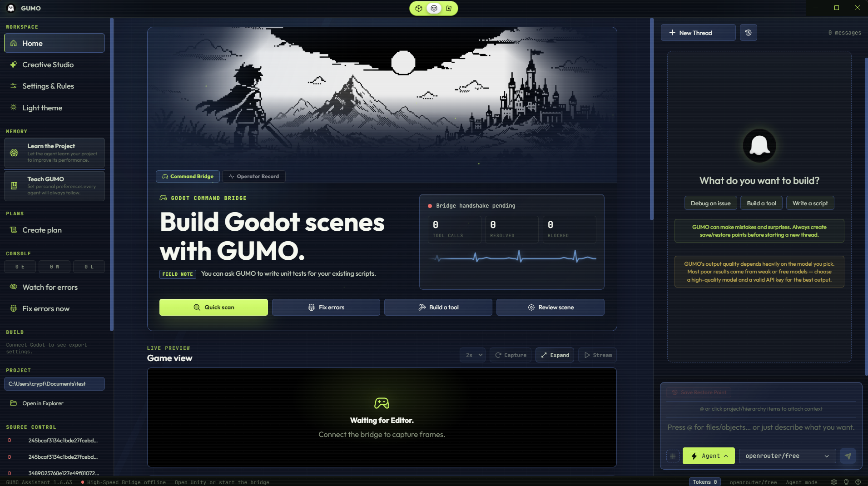Toggle the 0 E console errors filter
The height and width of the screenshot is (486, 868).
(20, 267)
